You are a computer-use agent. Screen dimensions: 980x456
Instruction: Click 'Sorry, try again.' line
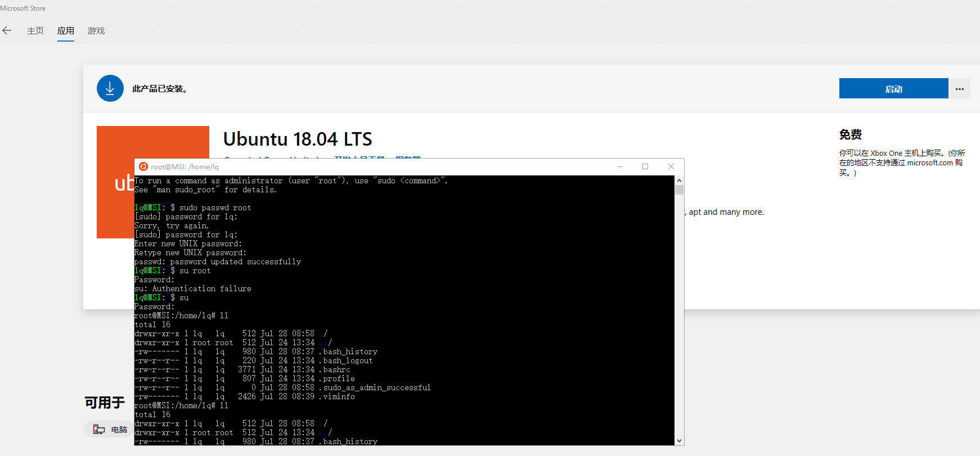point(172,225)
